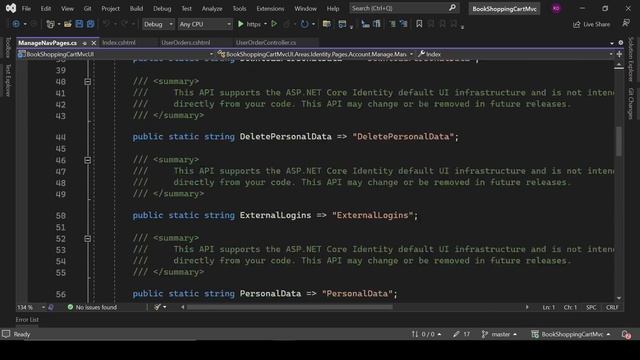The width and height of the screenshot is (640, 360).
Task: Click the Live Share icon
Action: [576, 25]
